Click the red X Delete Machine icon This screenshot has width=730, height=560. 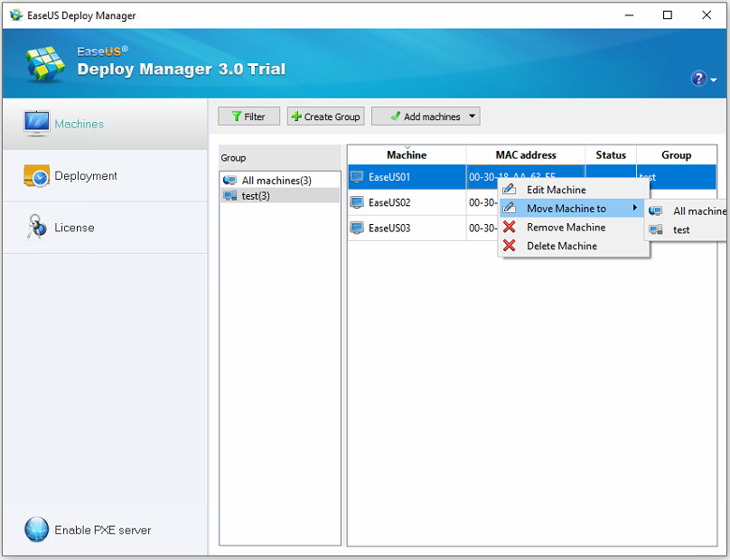(x=510, y=246)
